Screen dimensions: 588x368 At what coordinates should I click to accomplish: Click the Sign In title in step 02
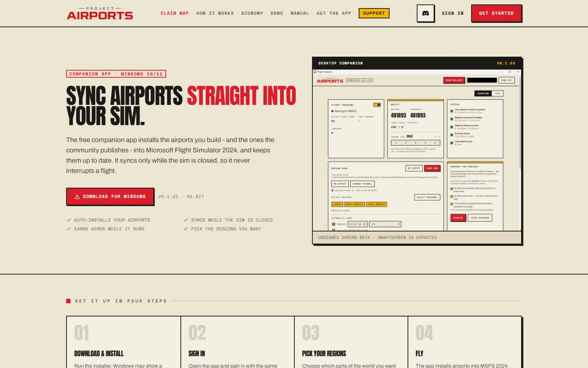point(197,354)
